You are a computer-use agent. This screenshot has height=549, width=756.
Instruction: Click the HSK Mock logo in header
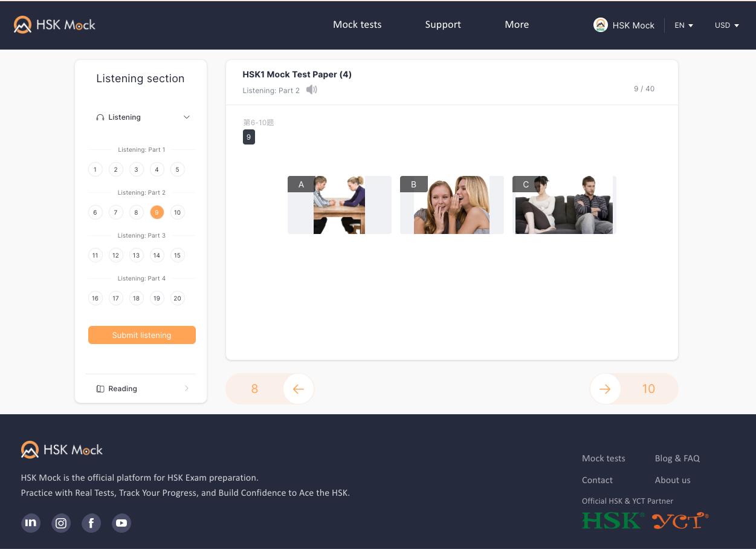[x=54, y=25]
